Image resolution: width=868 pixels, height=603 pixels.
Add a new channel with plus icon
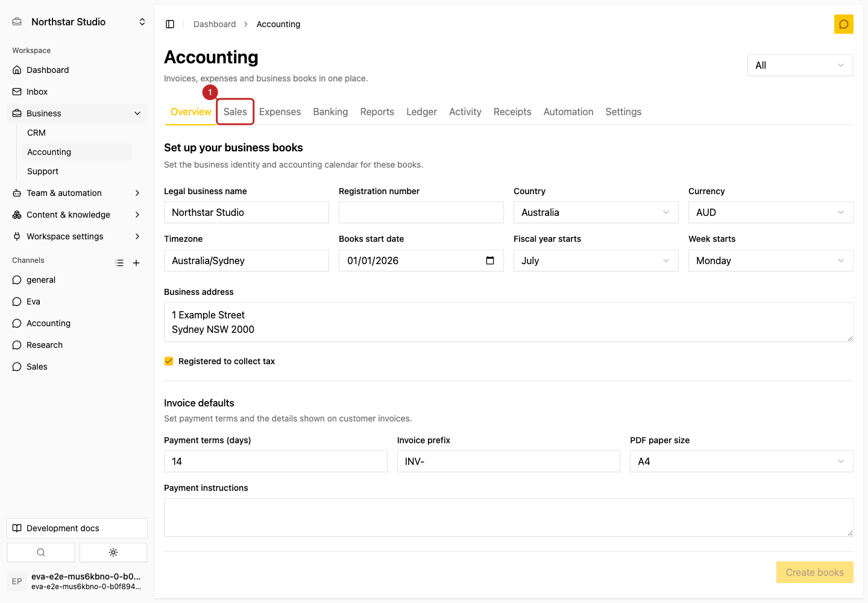click(x=136, y=263)
